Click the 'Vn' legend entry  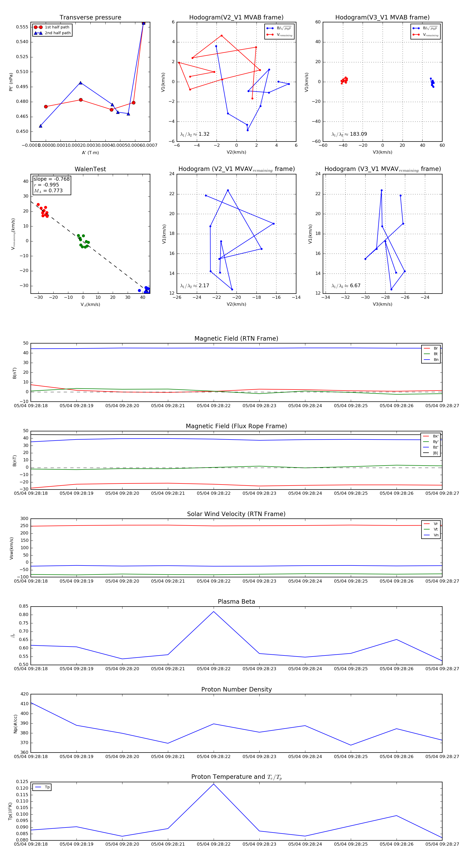coord(431,535)
